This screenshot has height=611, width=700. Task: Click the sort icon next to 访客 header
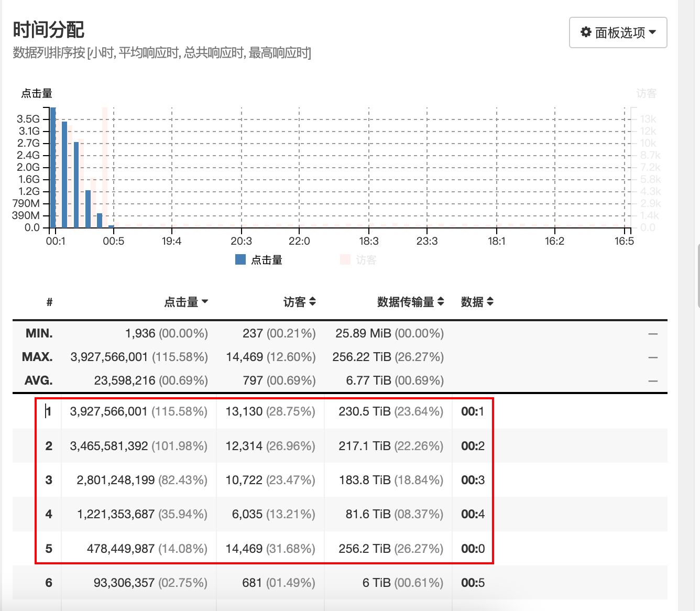pos(312,301)
